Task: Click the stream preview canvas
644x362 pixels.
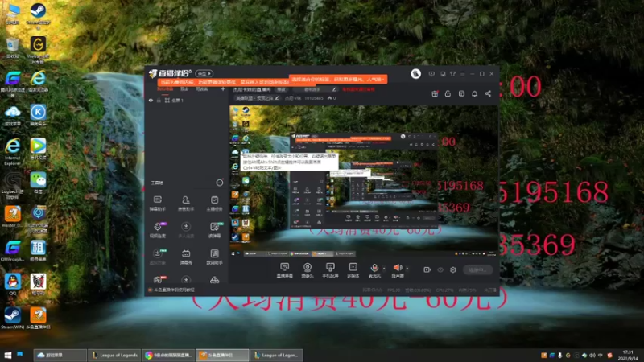Action: [x=364, y=182]
